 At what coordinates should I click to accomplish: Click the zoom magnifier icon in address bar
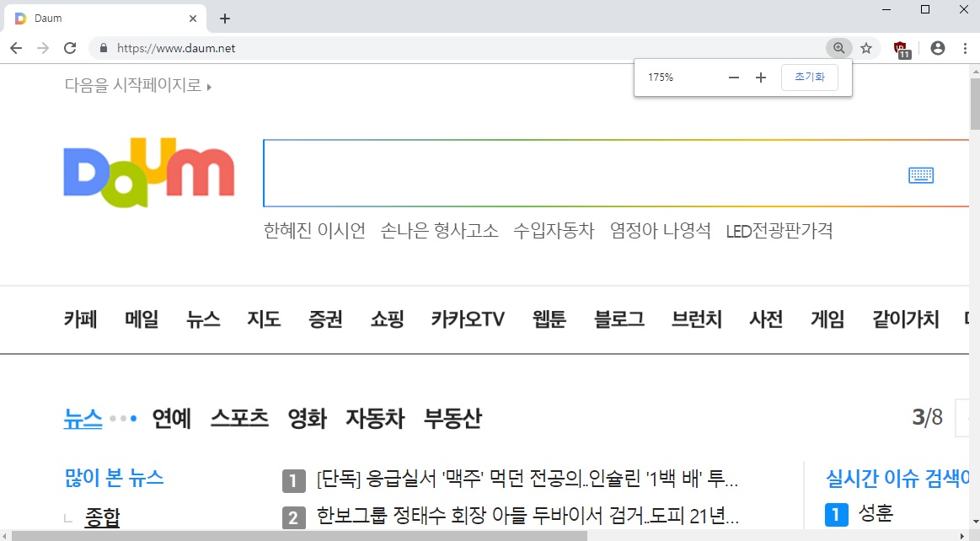point(838,48)
